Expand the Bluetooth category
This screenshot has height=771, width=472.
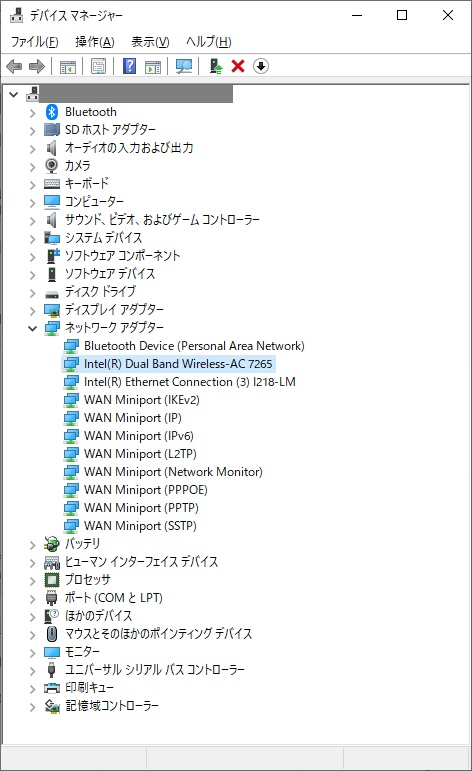pos(32,113)
